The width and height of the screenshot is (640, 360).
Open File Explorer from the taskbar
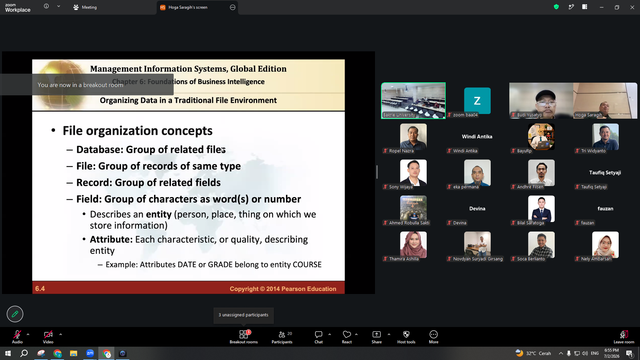click(x=73, y=353)
